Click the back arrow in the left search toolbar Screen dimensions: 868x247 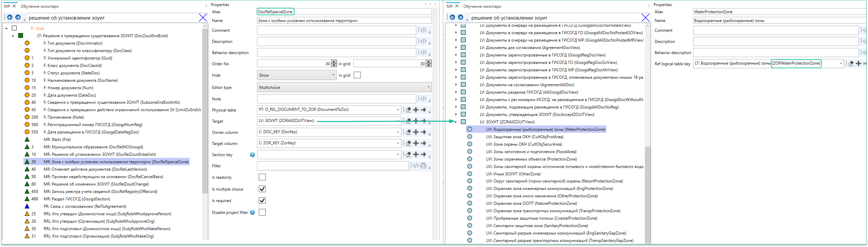(x=10, y=17)
